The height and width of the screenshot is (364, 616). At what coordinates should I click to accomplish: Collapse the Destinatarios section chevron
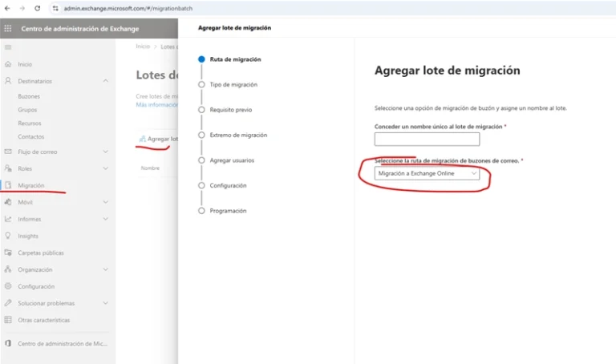coord(105,81)
